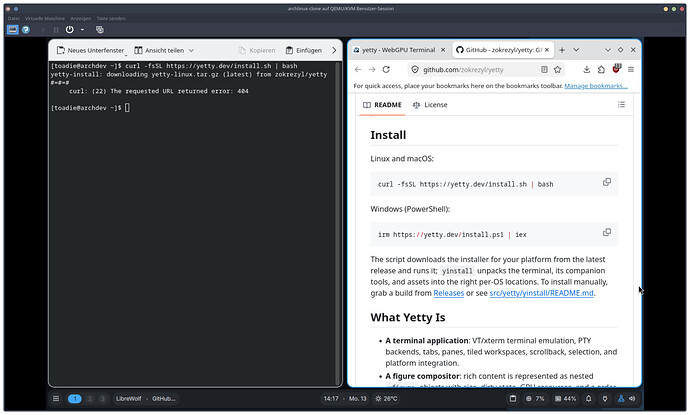Screen dimensions: 690x415
Task: Open the VM snapshots manager icon
Action: pos(100,29)
